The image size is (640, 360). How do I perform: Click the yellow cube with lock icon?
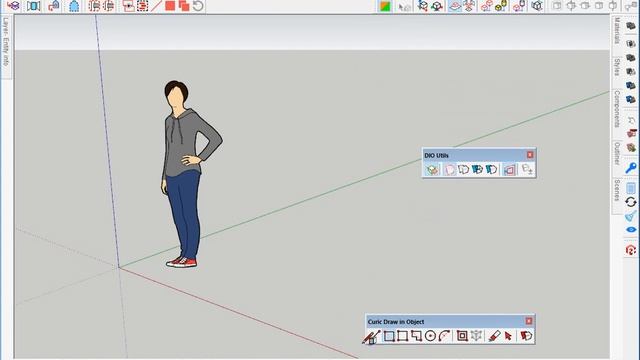point(501,6)
